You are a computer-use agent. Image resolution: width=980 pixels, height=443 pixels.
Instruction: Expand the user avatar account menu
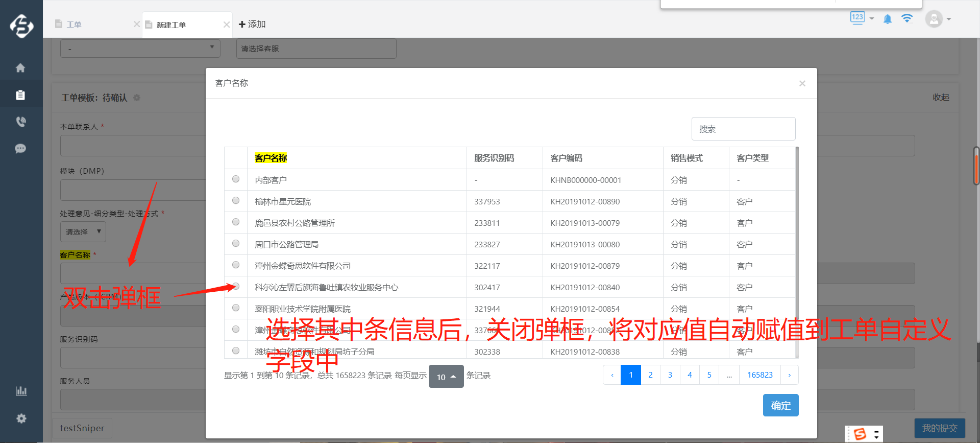click(938, 19)
